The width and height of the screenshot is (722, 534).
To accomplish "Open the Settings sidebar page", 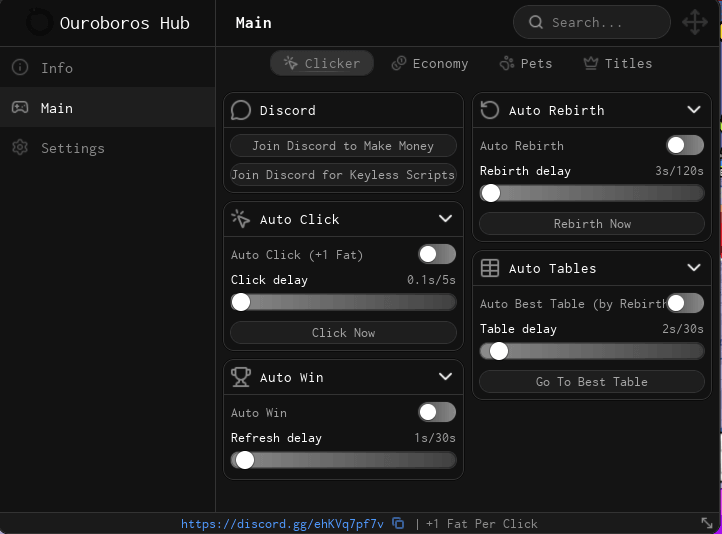I will (108, 148).
